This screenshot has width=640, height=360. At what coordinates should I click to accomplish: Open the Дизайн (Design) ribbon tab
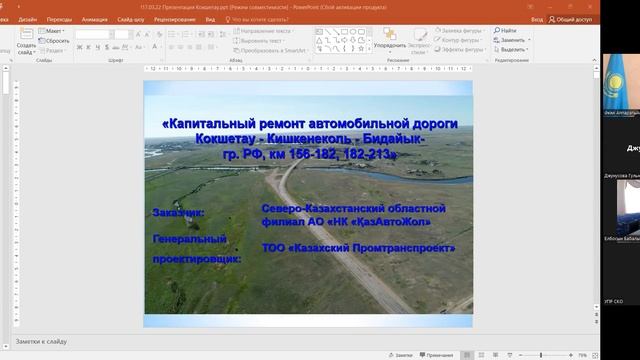point(27,20)
